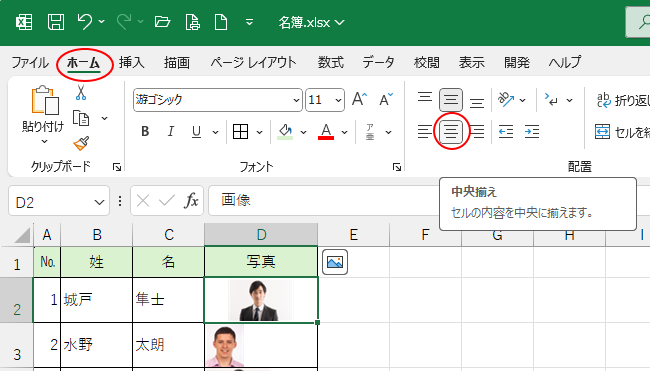Click the print preview icon
Viewport: 650px width, 371px height.
click(x=192, y=22)
